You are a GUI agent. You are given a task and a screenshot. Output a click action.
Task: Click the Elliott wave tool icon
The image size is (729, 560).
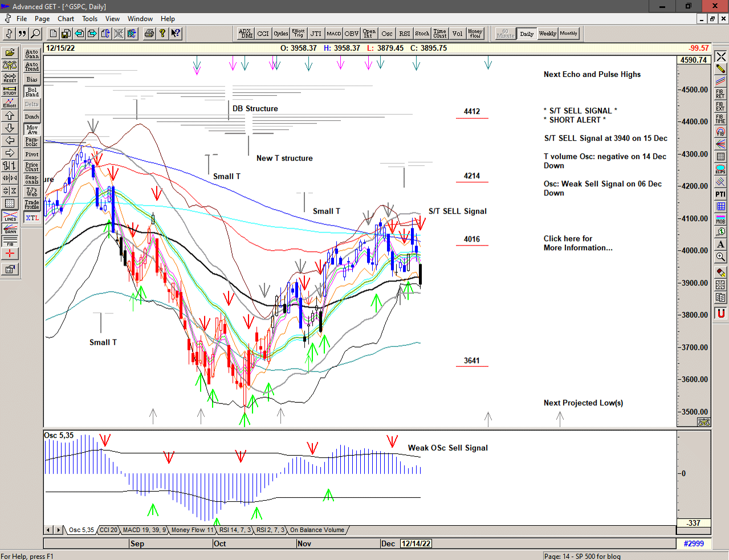click(10, 103)
